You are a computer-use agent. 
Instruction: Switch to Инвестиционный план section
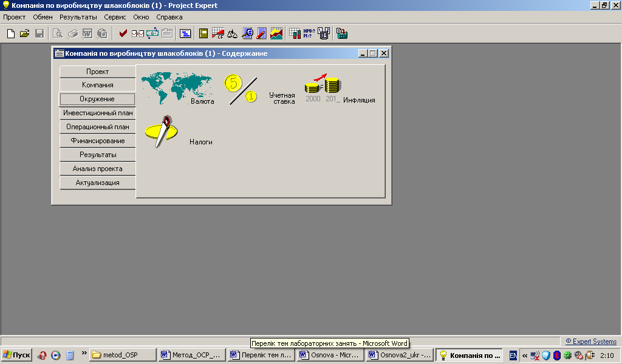tap(98, 113)
